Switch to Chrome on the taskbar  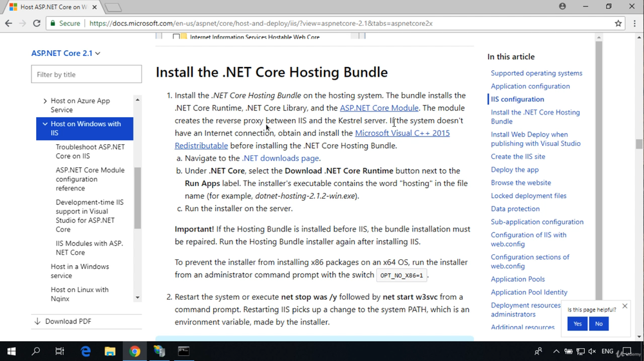135,351
